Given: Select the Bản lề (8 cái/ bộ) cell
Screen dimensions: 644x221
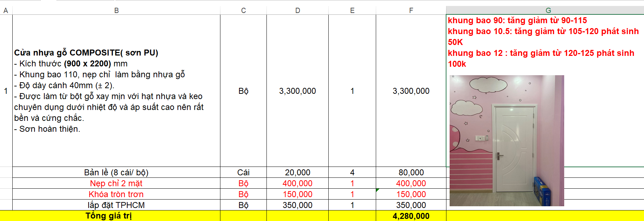Looking at the screenshot, I should point(116,173).
